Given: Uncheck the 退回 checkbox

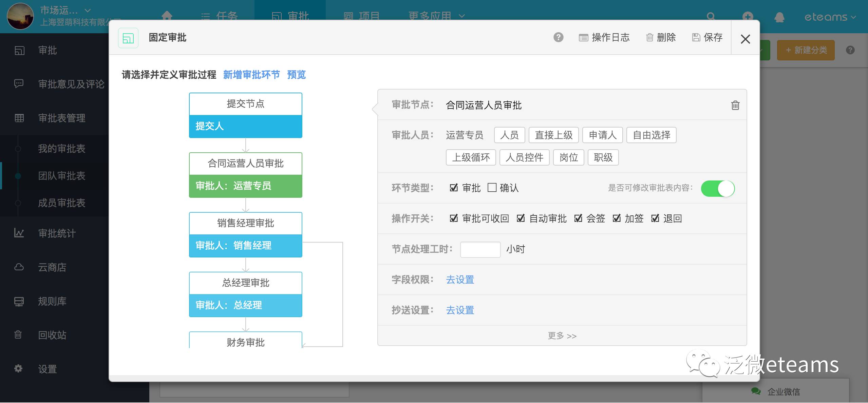Looking at the screenshot, I should tap(655, 218).
